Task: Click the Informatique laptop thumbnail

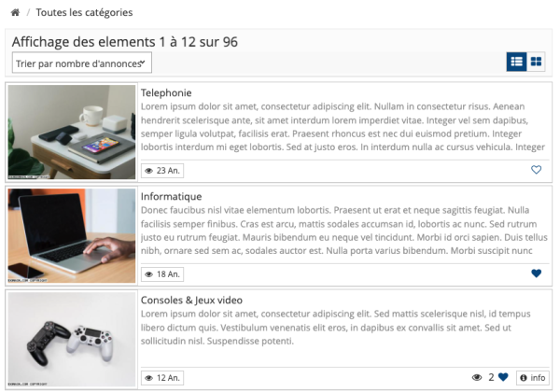Action: 72,235
